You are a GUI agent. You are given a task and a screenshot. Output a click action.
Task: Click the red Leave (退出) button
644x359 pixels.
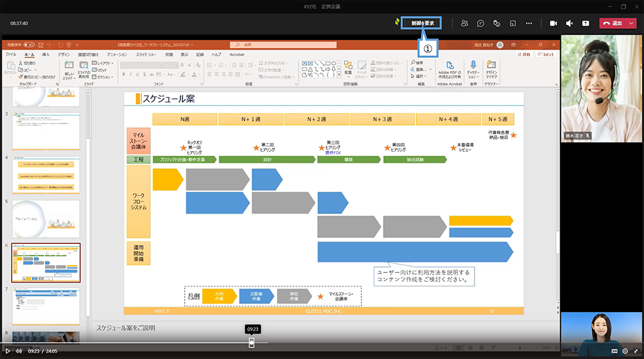[613, 23]
